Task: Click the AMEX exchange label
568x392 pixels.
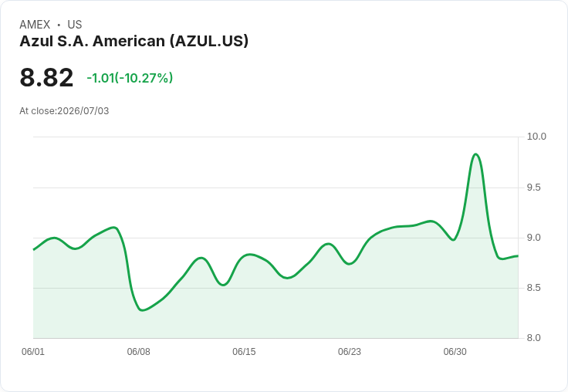Action: click(x=35, y=25)
